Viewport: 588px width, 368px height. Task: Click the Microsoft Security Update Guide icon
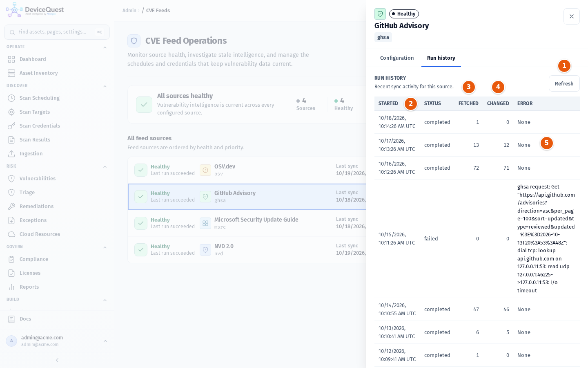tap(205, 223)
